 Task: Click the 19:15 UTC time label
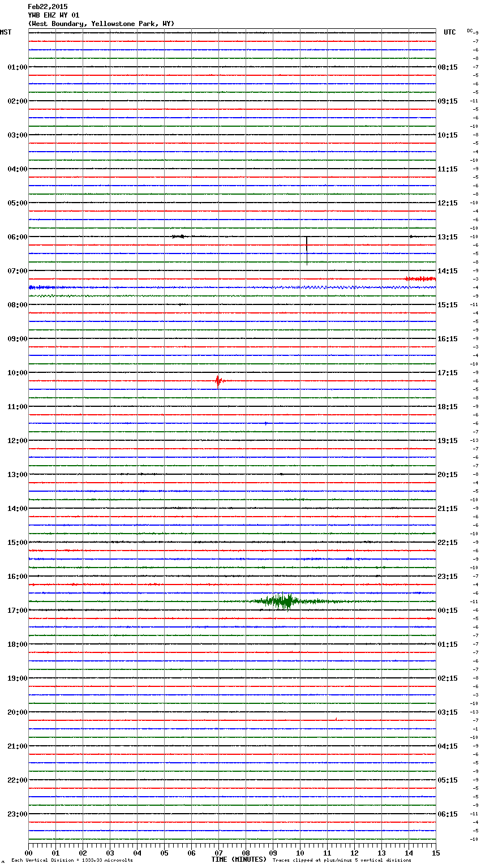coord(448,441)
